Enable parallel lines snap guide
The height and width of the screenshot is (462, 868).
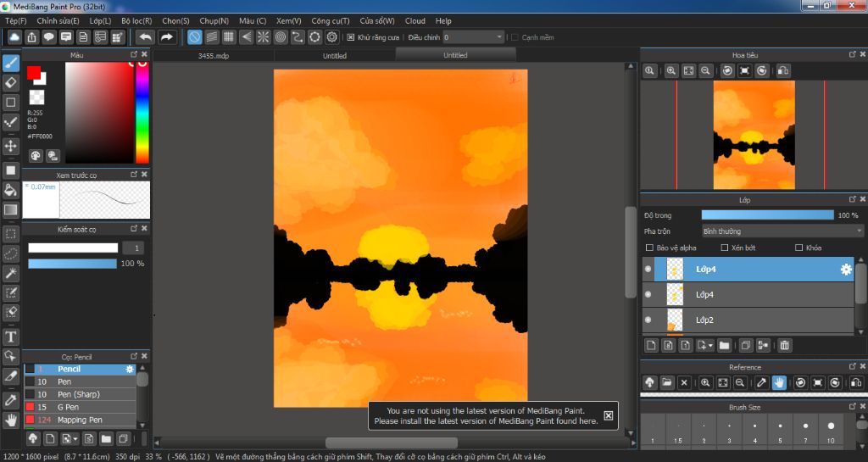211,37
